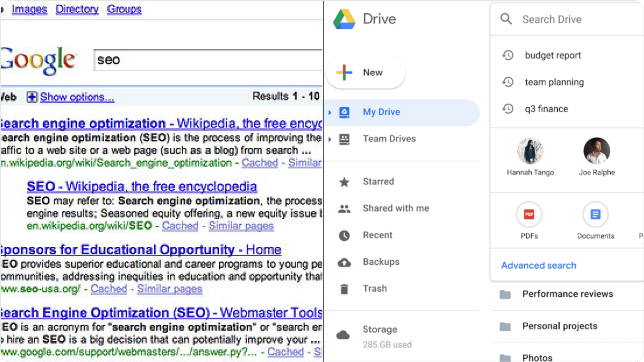The image size is (644, 362).
Task: Select Starred in the Drive sidebar
Action: (x=378, y=182)
